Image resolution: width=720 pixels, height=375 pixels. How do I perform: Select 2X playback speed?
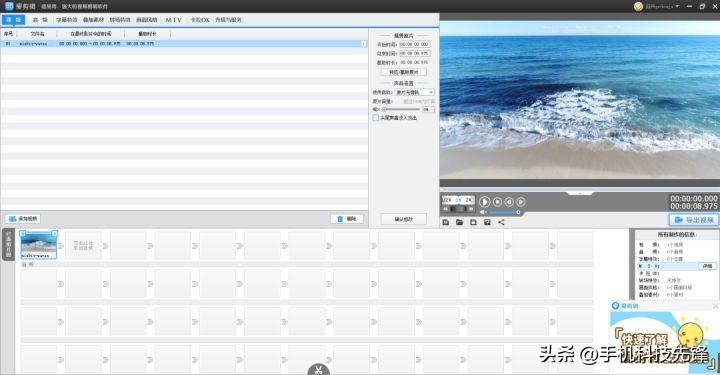point(469,200)
